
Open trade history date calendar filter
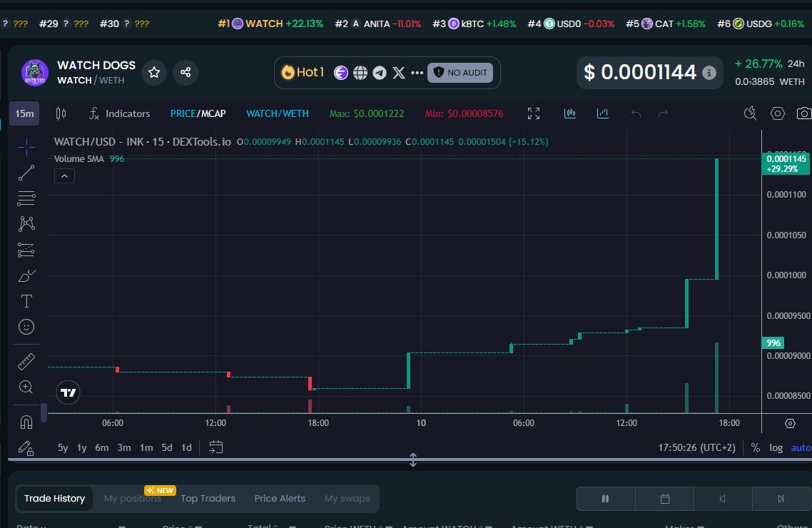(665, 499)
